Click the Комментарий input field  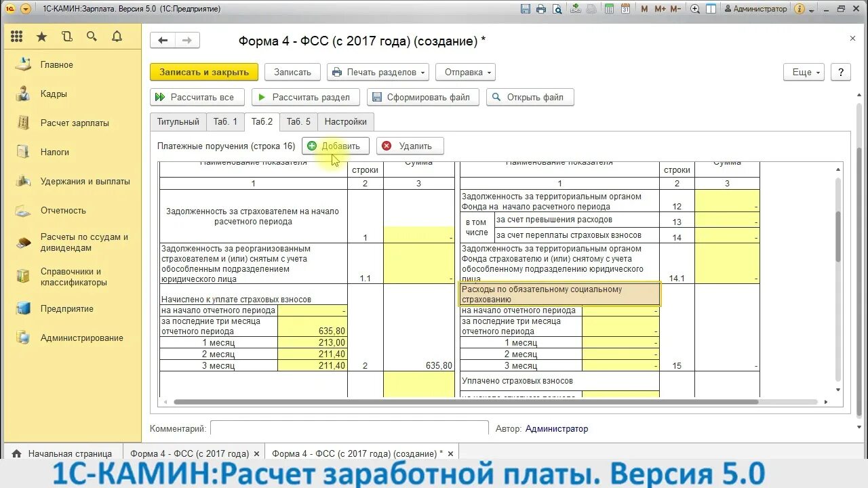point(349,428)
